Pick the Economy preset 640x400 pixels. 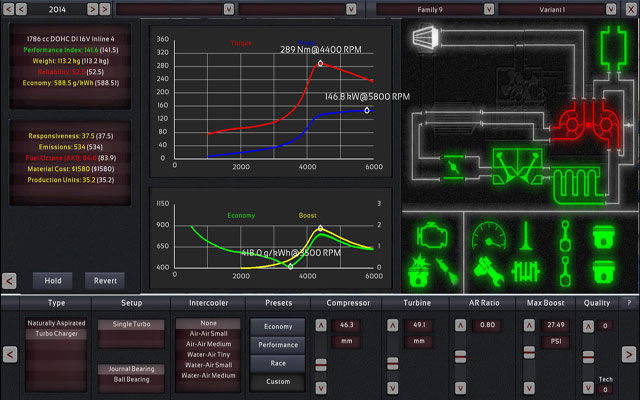pyautogui.click(x=278, y=326)
